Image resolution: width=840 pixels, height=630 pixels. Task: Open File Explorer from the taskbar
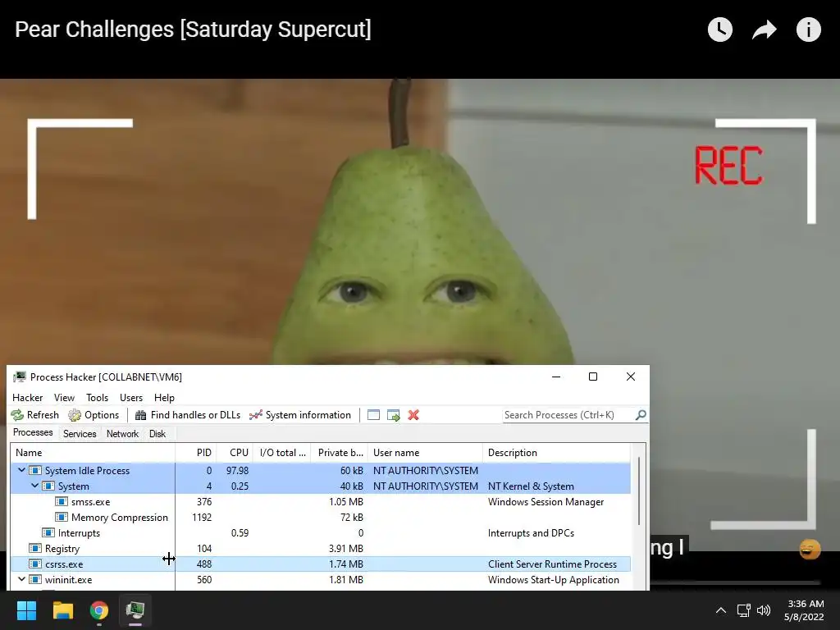tap(62, 610)
